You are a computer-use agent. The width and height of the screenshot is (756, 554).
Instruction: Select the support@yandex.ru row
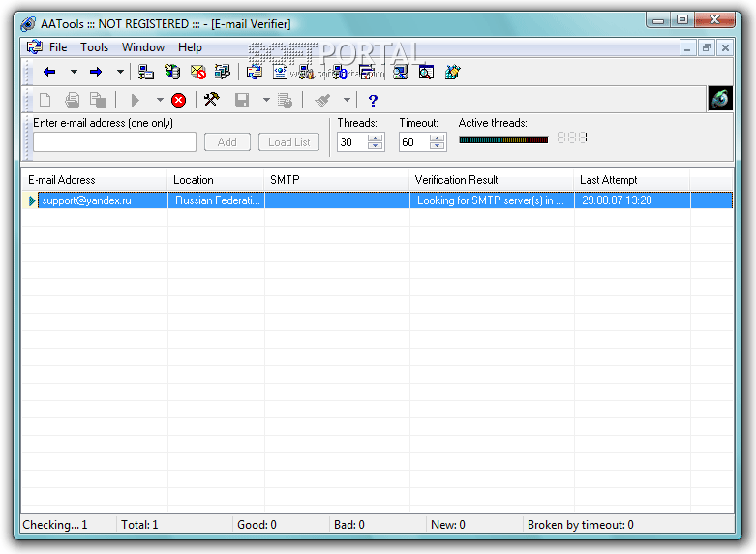(378, 200)
